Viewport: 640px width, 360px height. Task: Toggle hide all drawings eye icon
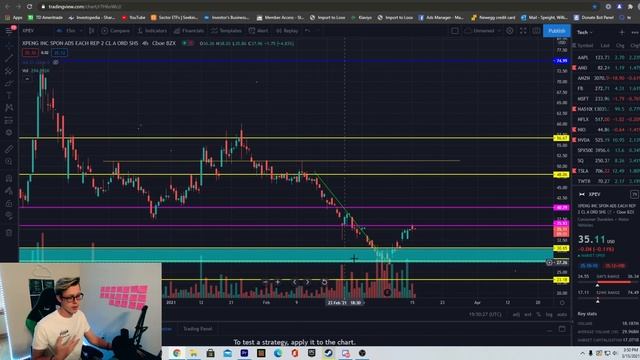9,216
